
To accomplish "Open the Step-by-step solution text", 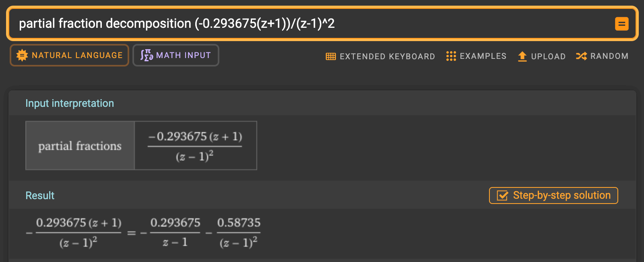I will point(561,195).
